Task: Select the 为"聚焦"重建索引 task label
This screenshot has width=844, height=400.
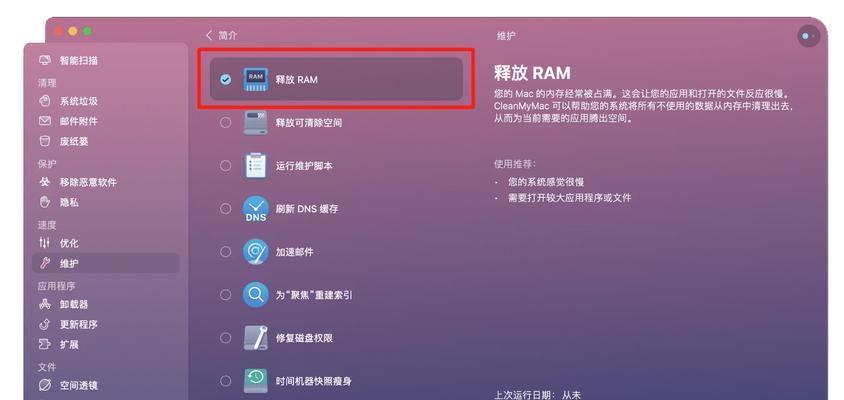Action: coord(314,295)
